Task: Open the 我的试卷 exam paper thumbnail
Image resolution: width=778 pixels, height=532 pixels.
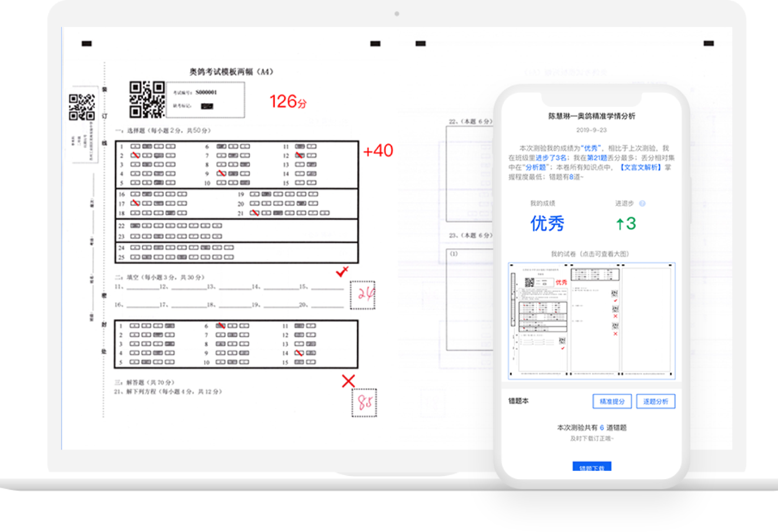Action: (x=591, y=320)
